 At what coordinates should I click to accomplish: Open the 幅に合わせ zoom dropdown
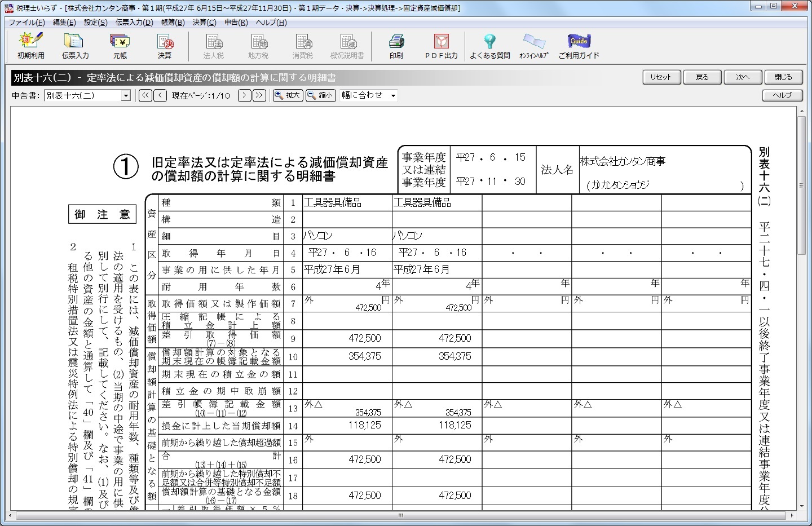[x=393, y=96]
